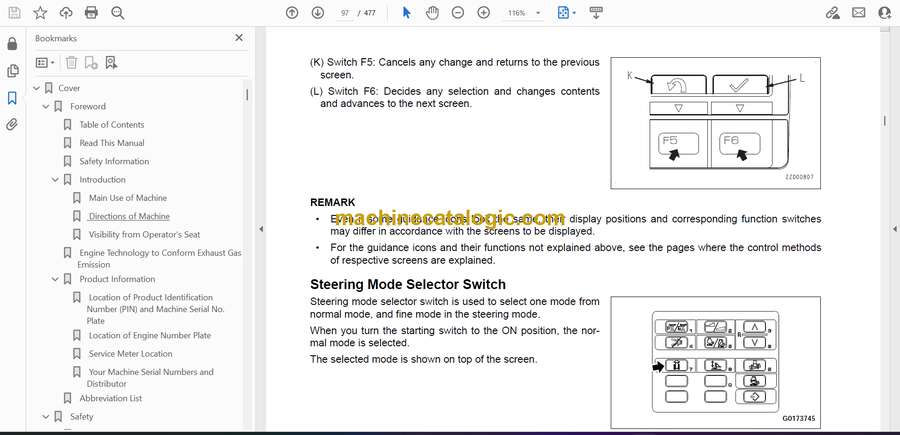This screenshot has height=435, width=900.
Task: Open the Abbreviation List bookmark
Action: (111, 398)
